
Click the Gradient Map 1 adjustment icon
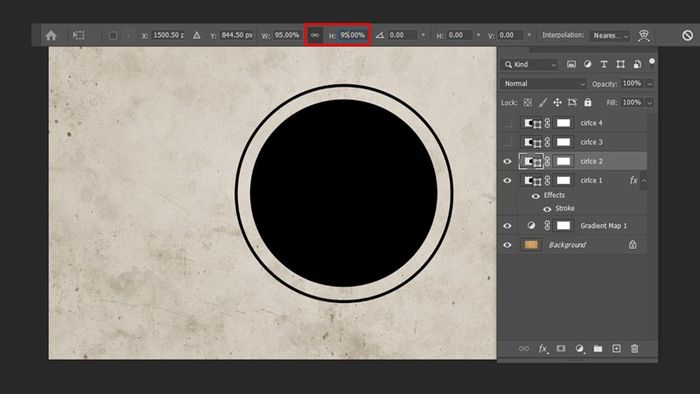point(531,226)
